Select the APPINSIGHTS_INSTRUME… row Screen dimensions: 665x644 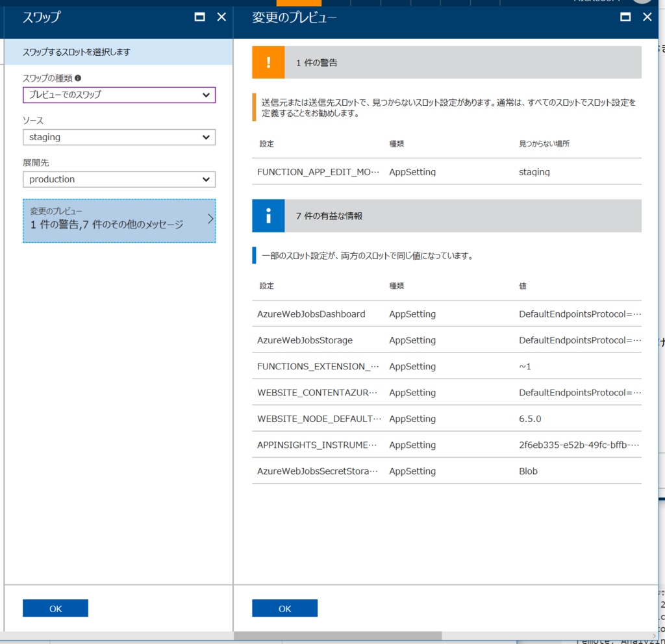(447, 445)
